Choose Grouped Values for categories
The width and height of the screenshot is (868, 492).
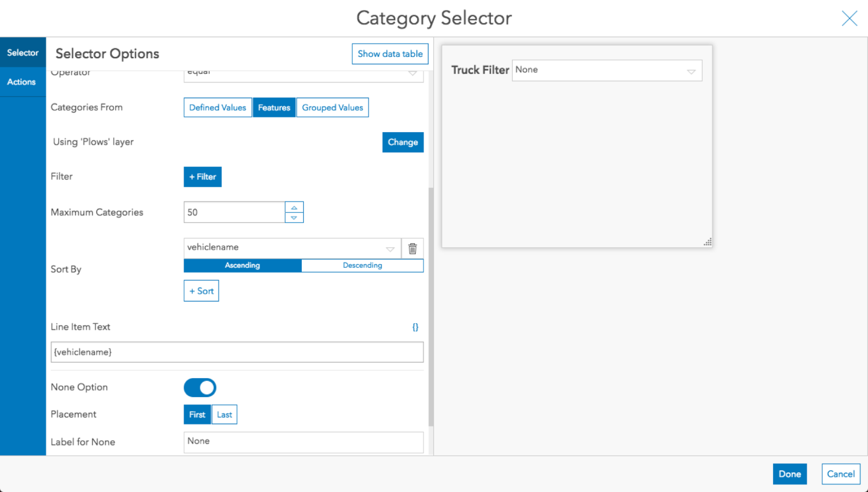tap(332, 108)
